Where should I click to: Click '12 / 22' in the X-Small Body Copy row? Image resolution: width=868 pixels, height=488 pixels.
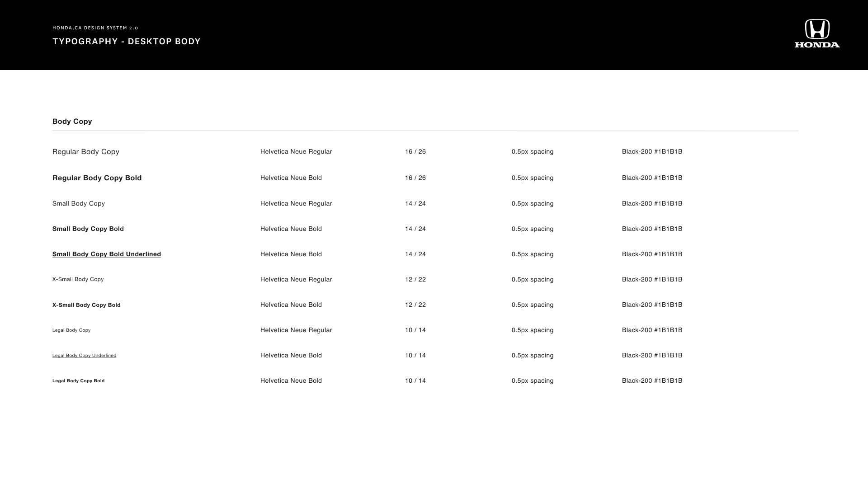pos(415,280)
